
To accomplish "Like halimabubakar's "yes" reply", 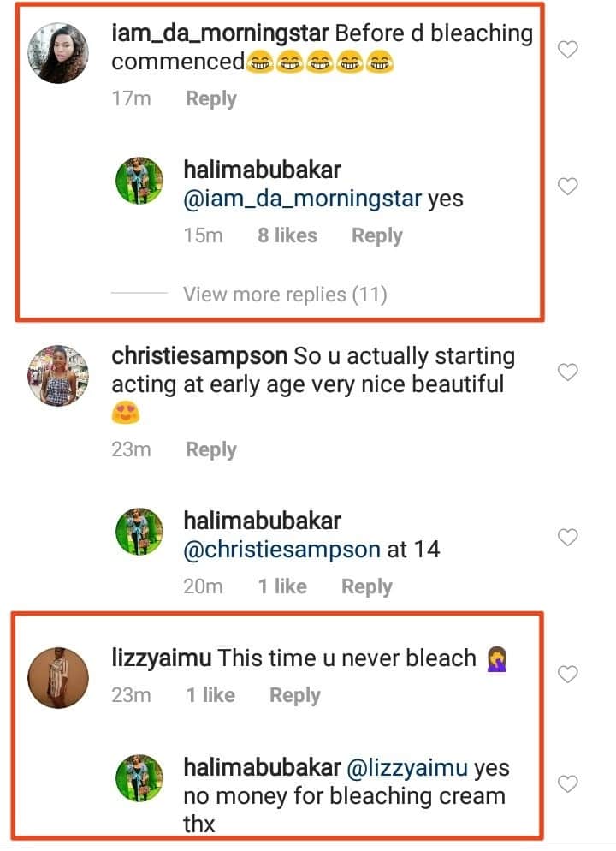I will 568,186.
